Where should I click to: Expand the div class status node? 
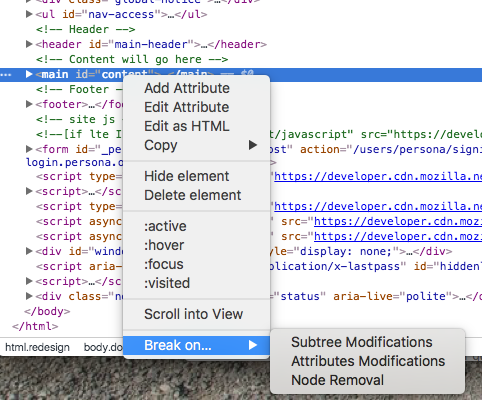click(29, 296)
